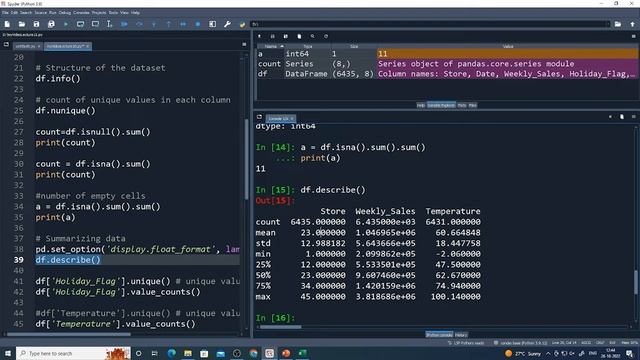Clear the console with the page icon
The width and height of the screenshot is (640, 360).
point(622,117)
